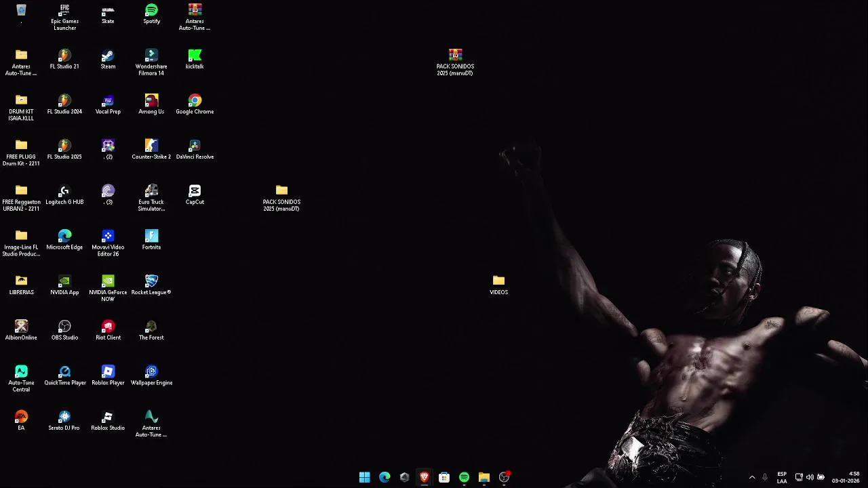
Task: Select the NVIDIA App desktop icon
Action: (64, 286)
